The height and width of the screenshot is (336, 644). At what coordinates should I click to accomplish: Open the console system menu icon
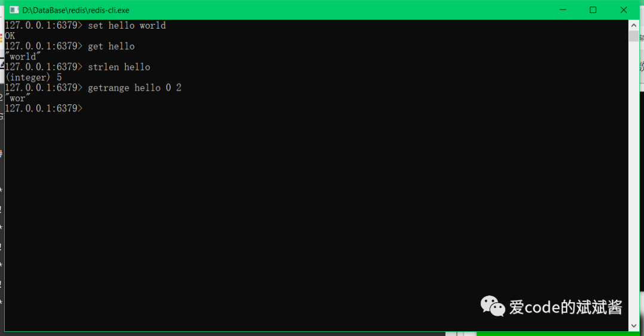14,10
